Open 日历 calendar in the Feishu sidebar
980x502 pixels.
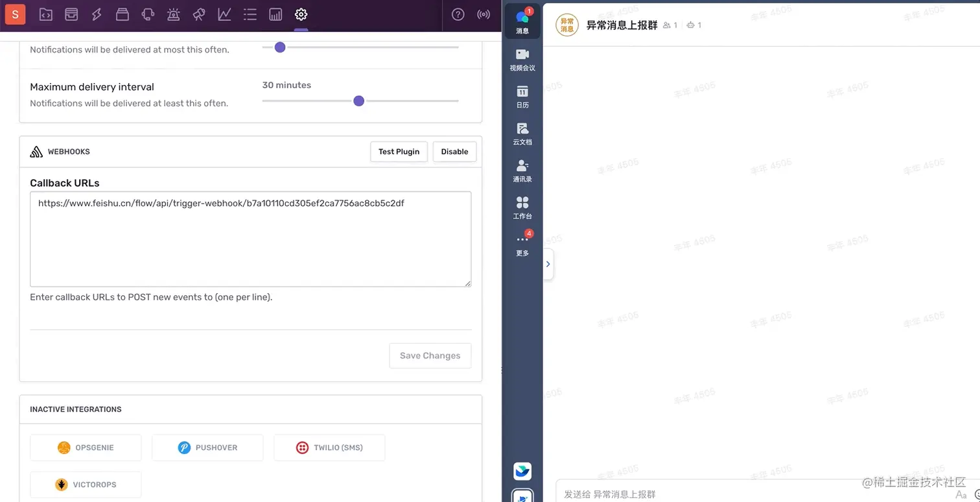522,96
